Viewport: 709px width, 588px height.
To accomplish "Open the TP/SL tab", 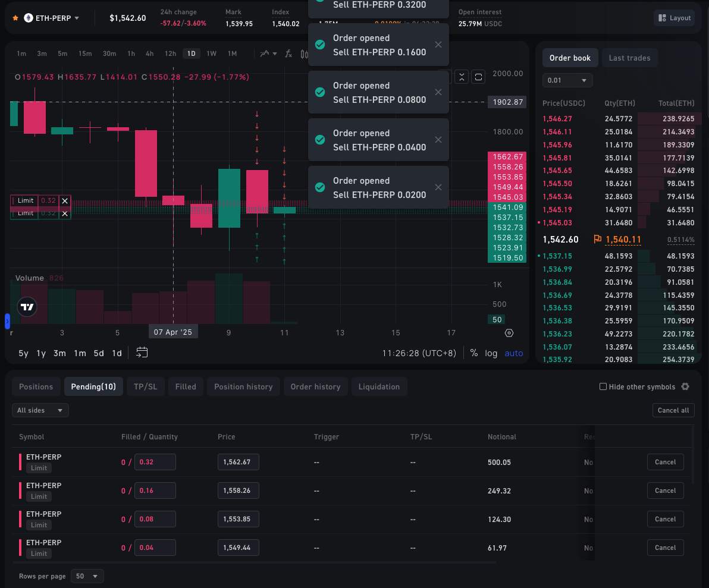I will click(146, 387).
